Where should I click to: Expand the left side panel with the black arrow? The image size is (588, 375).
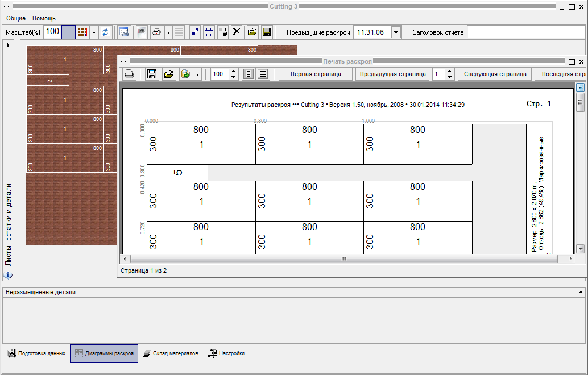(x=9, y=45)
